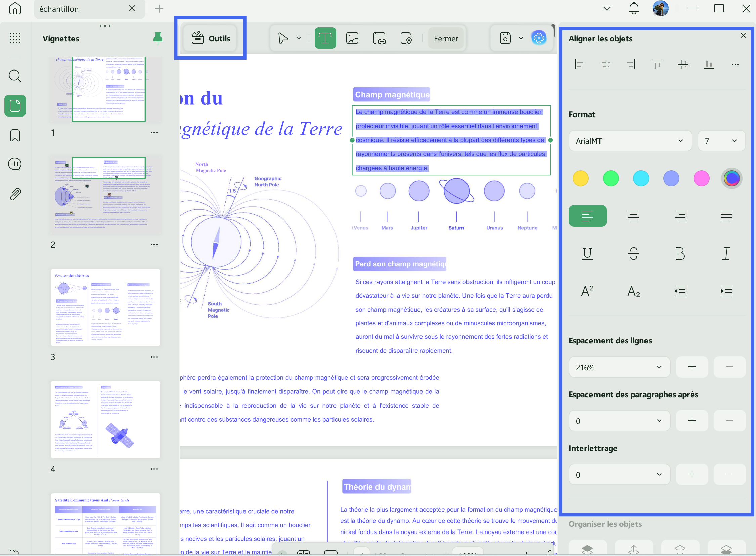Decrease the paragraph indent
The width and height of the screenshot is (756, 556).
click(680, 291)
